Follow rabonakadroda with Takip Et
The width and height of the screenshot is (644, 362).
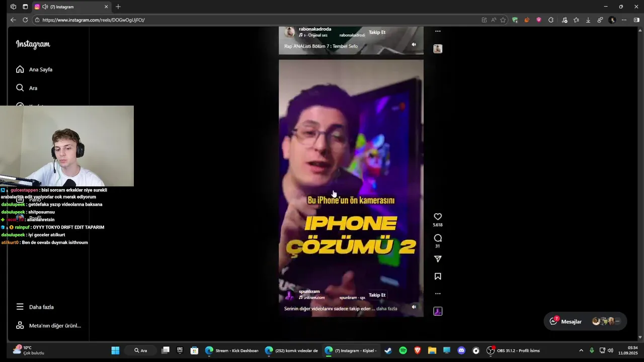[x=377, y=32]
